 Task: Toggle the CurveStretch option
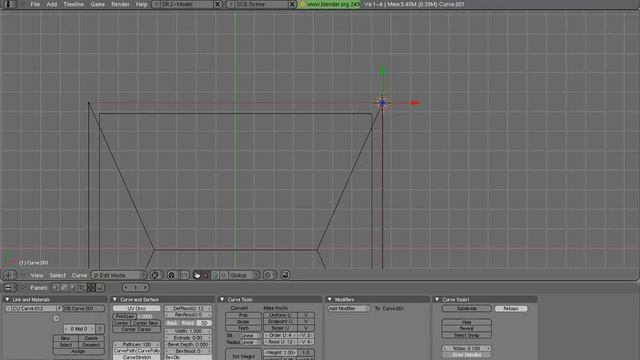pyautogui.click(x=137, y=358)
